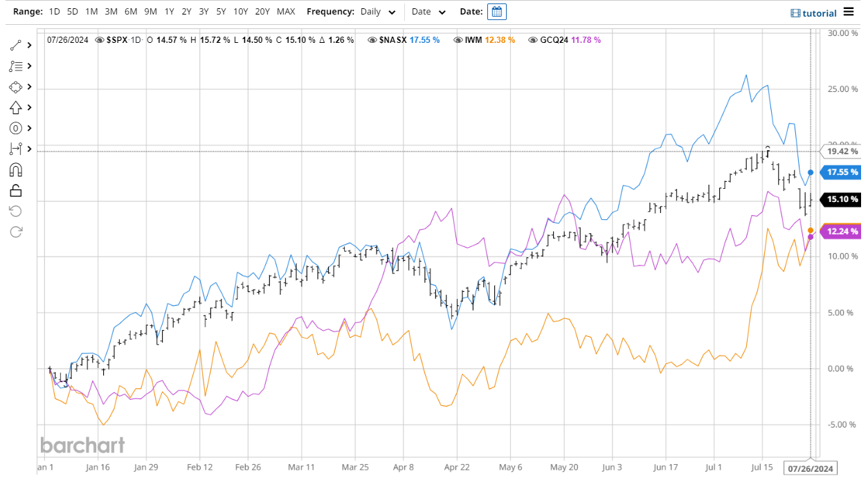Toggle visibility eye for $NASX
The width and height of the screenshot is (868, 487).
click(x=372, y=40)
